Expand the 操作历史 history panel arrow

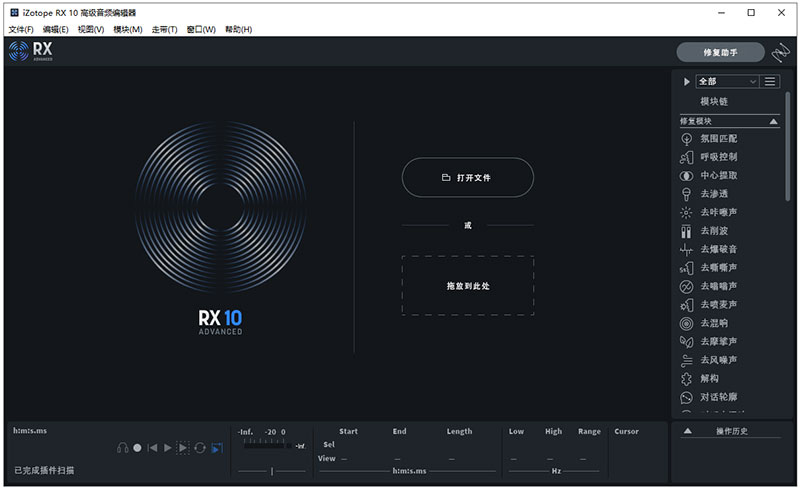click(688, 431)
